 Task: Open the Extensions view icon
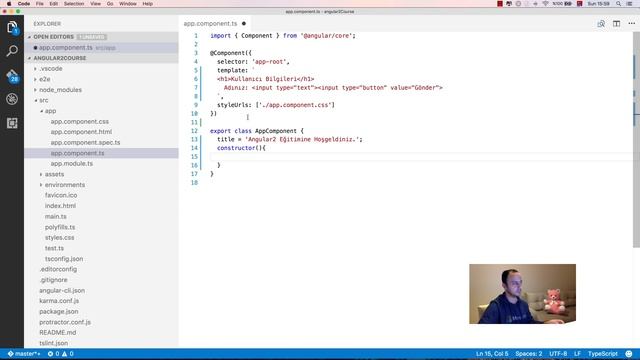tap(12, 123)
